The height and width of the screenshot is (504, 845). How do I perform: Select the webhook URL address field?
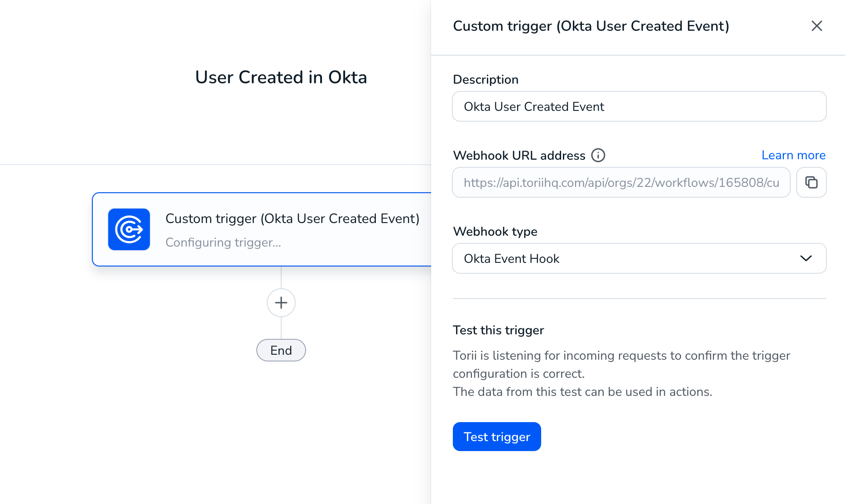tap(621, 182)
